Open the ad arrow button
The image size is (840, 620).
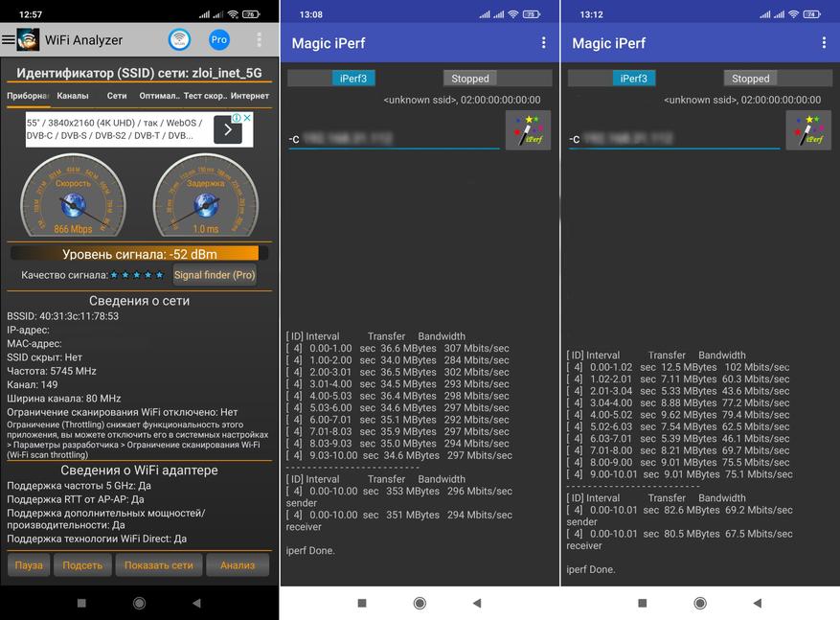coord(228,129)
